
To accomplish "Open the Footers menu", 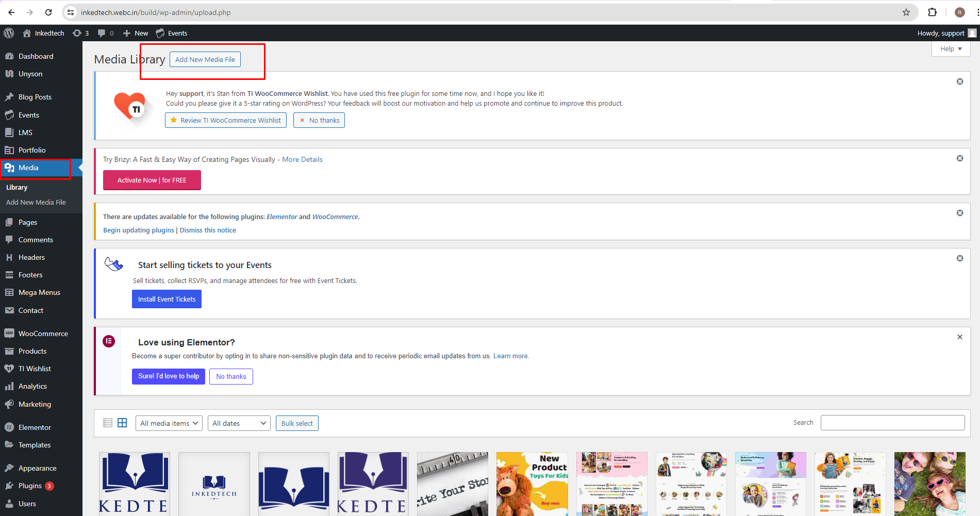I will (30, 275).
